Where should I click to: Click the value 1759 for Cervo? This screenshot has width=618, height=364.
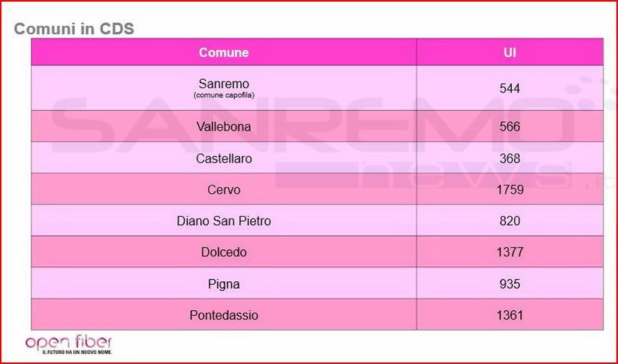(x=509, y=190)
